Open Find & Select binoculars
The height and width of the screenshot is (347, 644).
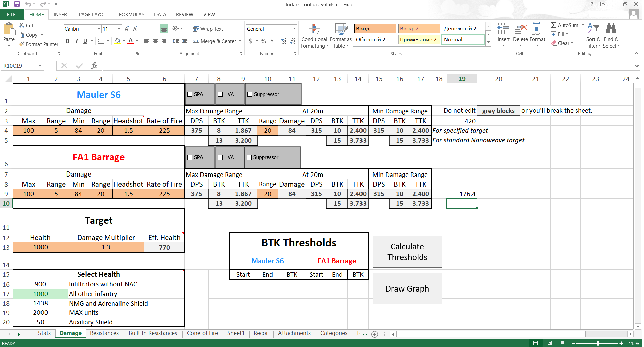click(611, 36)
